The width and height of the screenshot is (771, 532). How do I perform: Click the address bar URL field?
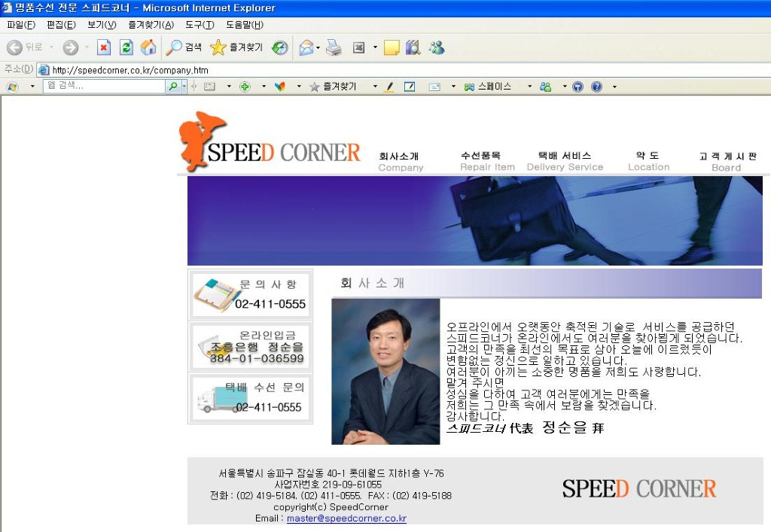pyautogui.click(x=404, y=70)
